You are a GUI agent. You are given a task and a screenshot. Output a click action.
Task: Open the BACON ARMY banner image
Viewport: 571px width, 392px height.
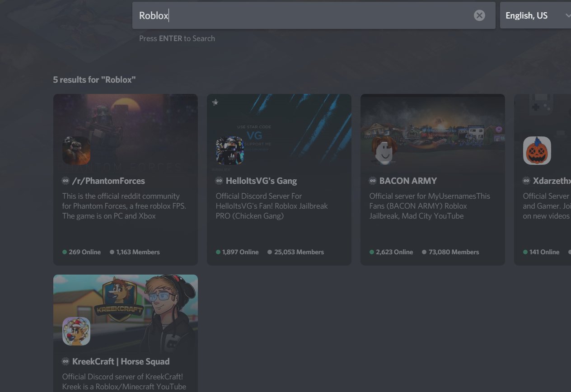(x=433, y=133)
